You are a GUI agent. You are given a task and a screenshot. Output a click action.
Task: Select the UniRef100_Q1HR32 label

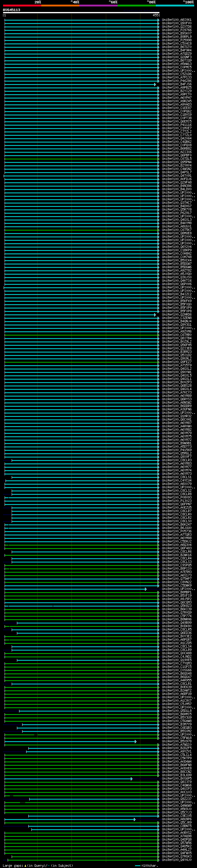(x=176, y=416)
